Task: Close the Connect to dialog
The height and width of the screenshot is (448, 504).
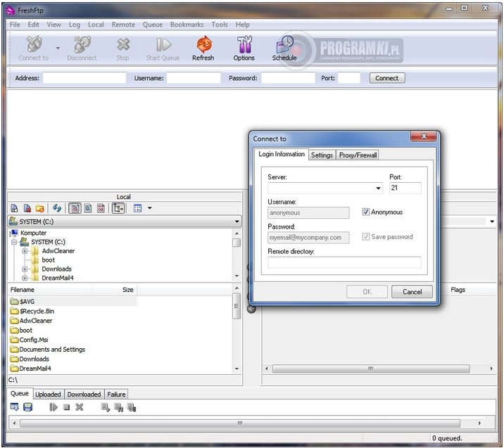Action: [x=424, y=136]
